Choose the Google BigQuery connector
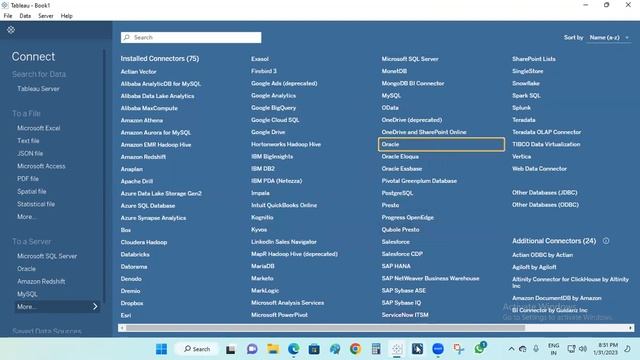 [273, 108]
